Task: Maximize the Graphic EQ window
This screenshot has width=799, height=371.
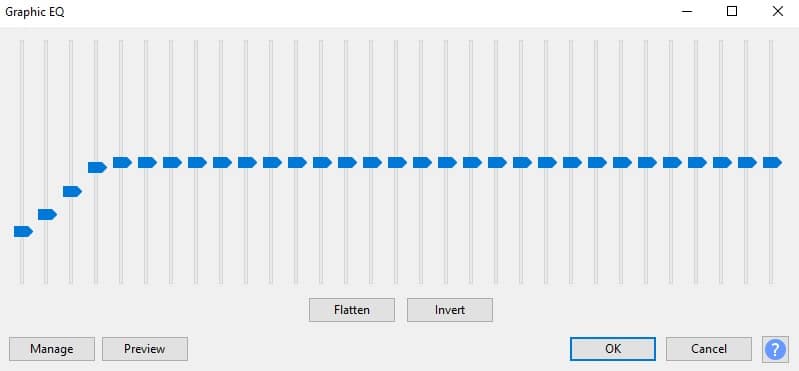Action: tap(732, 12)
